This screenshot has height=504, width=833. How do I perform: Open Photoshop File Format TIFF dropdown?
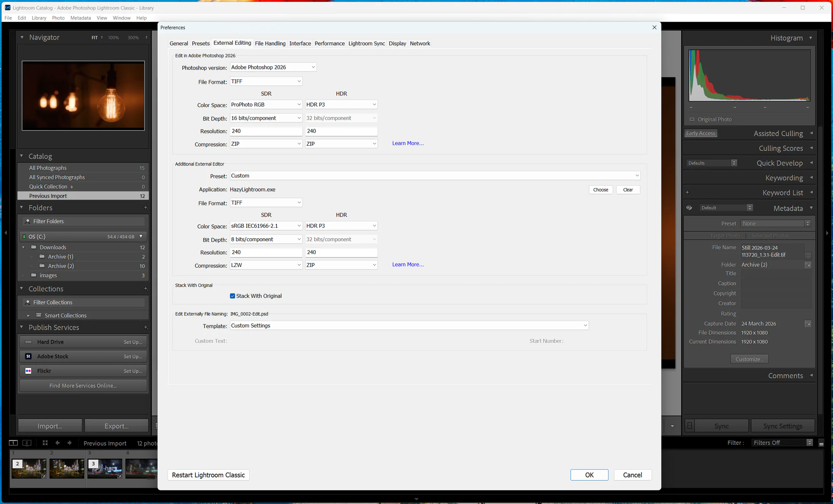pyautogui.click(x=266, y=81)
